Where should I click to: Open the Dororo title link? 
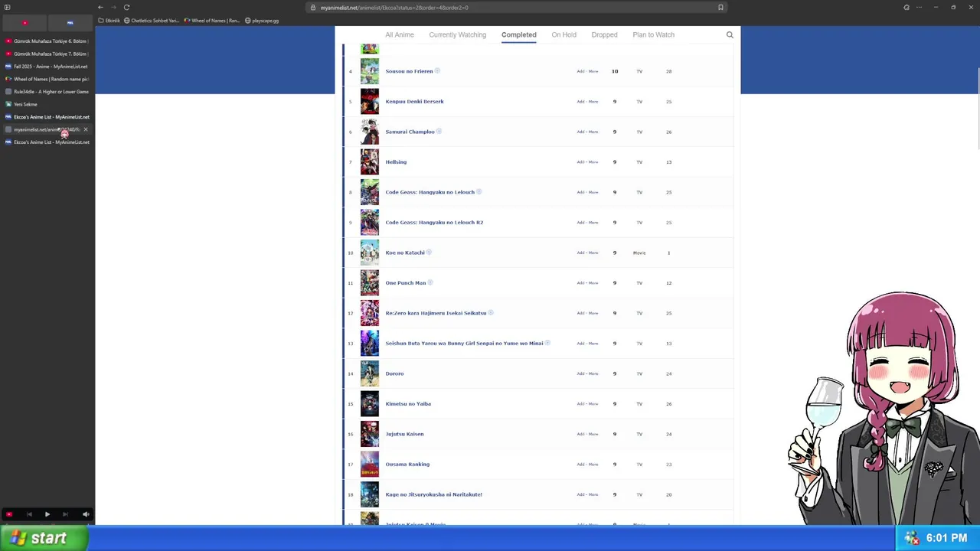click(x=394, y=373)
